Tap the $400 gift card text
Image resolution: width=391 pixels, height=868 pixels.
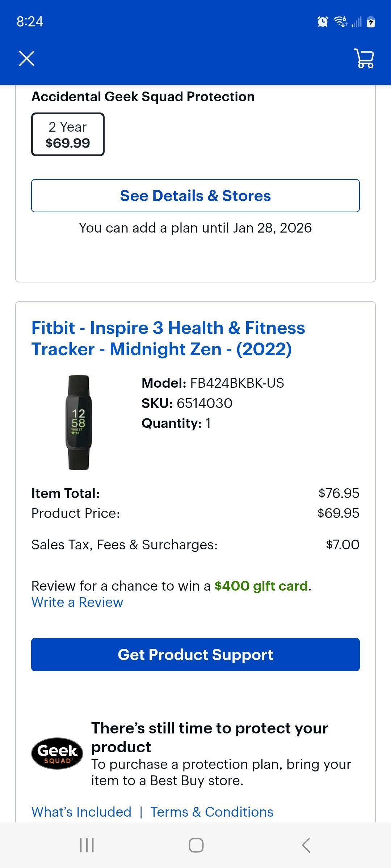tap(261, 586)
